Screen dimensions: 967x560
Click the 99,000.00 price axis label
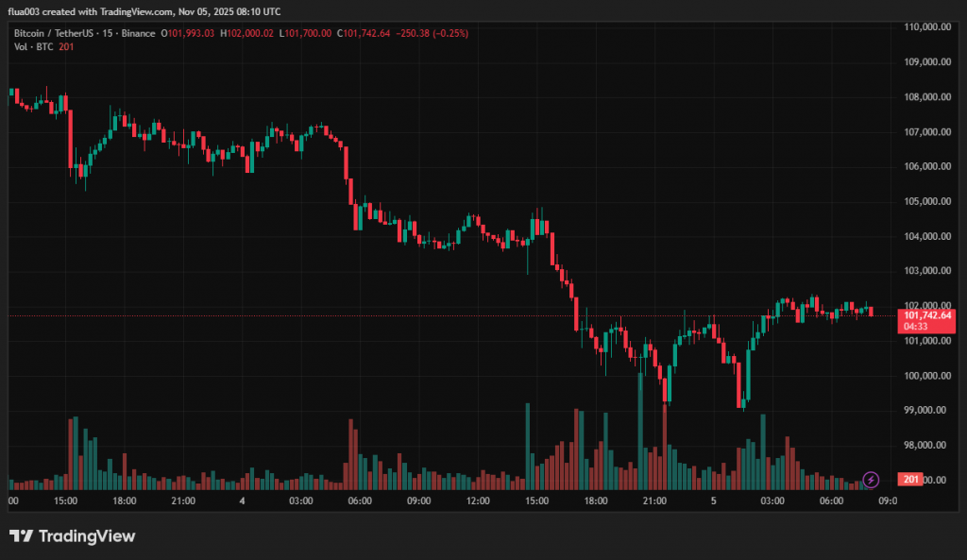tap(926, 411)
